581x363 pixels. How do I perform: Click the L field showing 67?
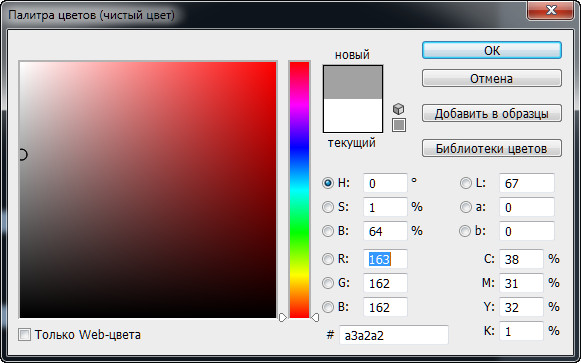point(527,183)
